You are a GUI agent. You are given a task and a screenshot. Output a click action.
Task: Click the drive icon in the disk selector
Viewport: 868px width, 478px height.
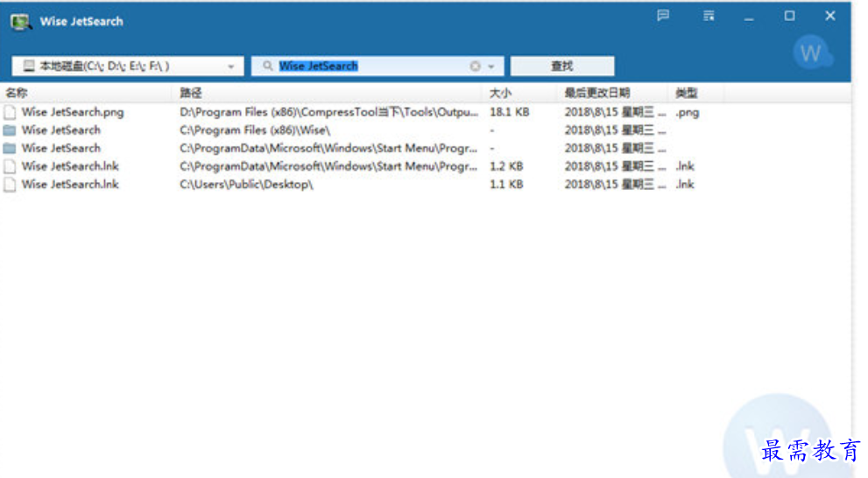pos(29,67)
